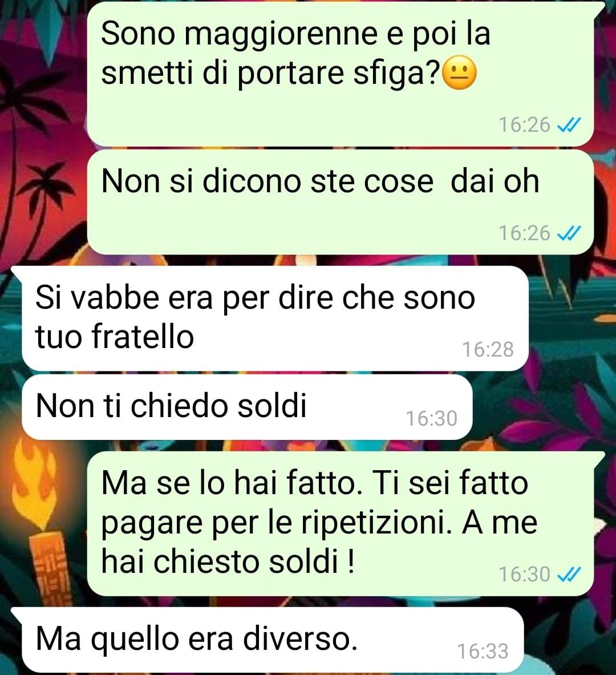Tap the palm tree on wallpaper background
This screenshot has height=675, width=616.
45,183
